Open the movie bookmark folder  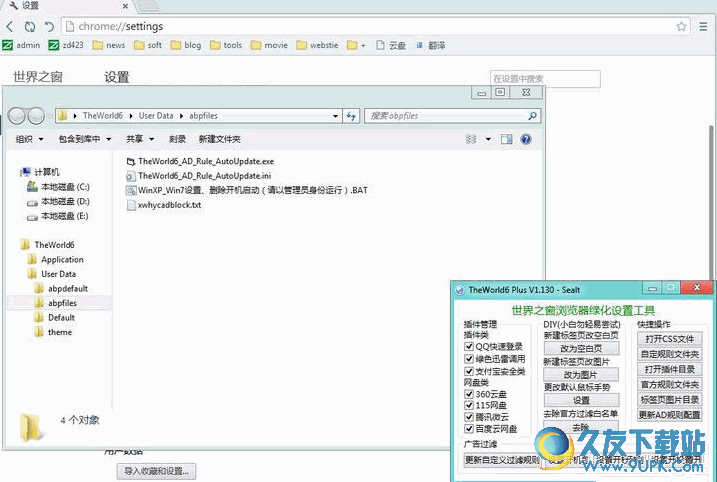click(269, 45)
